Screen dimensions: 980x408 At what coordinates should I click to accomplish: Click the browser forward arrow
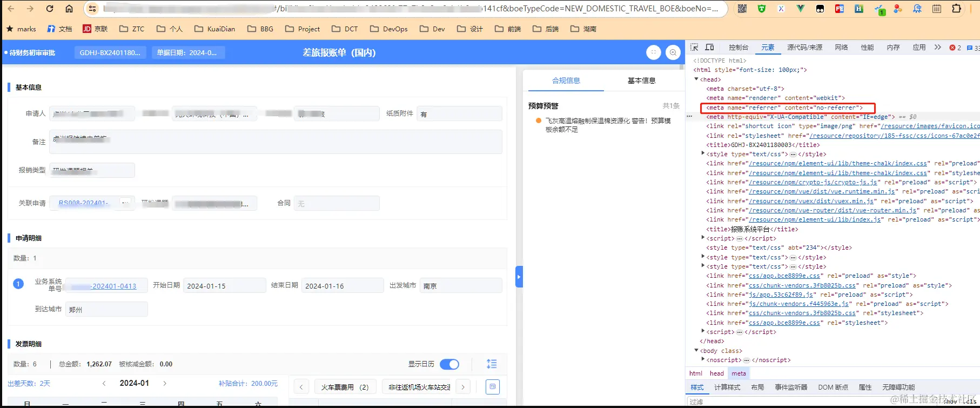tap(30, 9)
